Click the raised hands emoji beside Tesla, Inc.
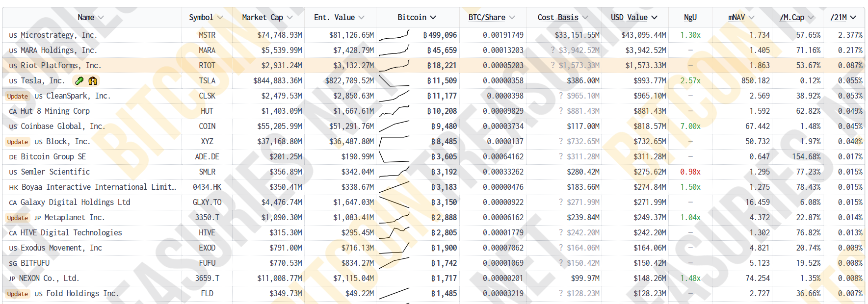Screen dimensions: 868x304 pyautogui.click(x=93, y=81)
